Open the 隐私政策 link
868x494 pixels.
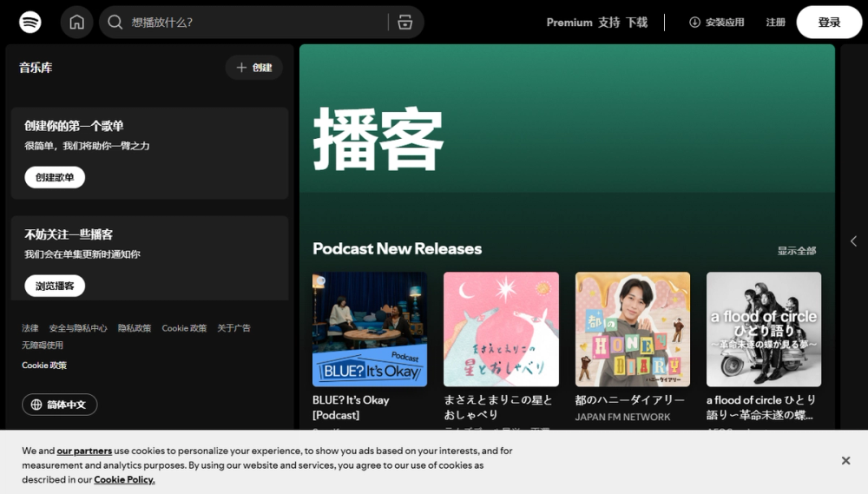click(134, 328)
